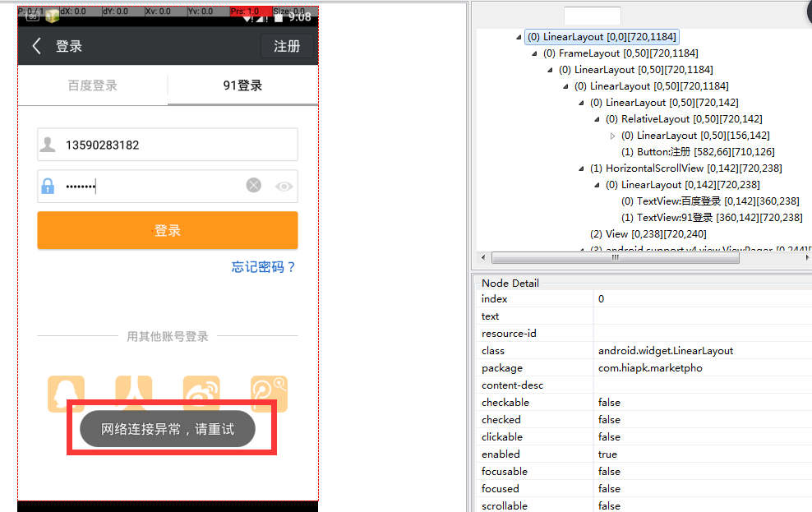Open the 忘记密码？ link
Image resolution: width=812 pixels, height=512 pixels.
pos(264,267)
